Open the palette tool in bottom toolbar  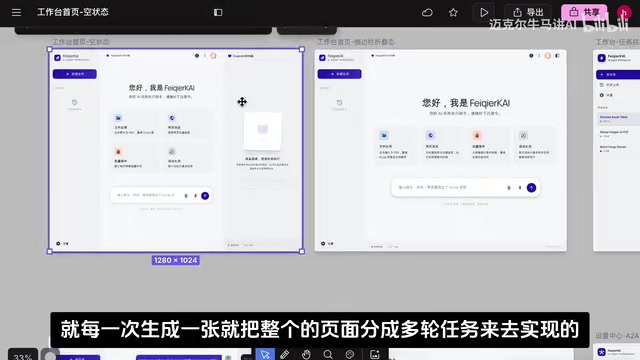click(350, 354)
